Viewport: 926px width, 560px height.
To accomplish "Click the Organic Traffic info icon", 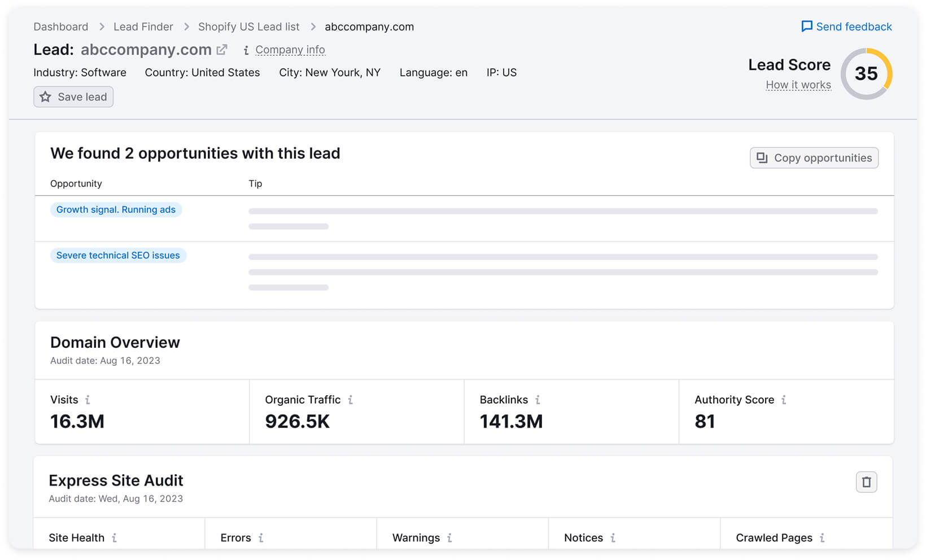I will coord(351,400).
